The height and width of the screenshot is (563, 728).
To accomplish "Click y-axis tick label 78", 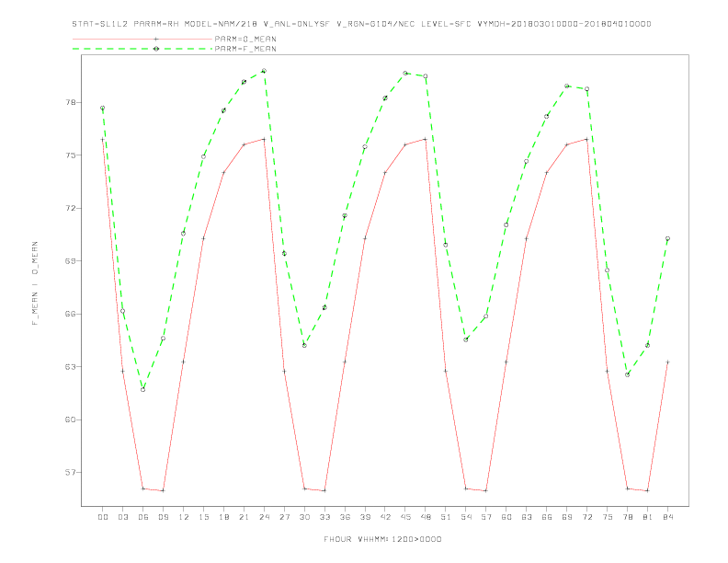I will (x=71, y=102).
